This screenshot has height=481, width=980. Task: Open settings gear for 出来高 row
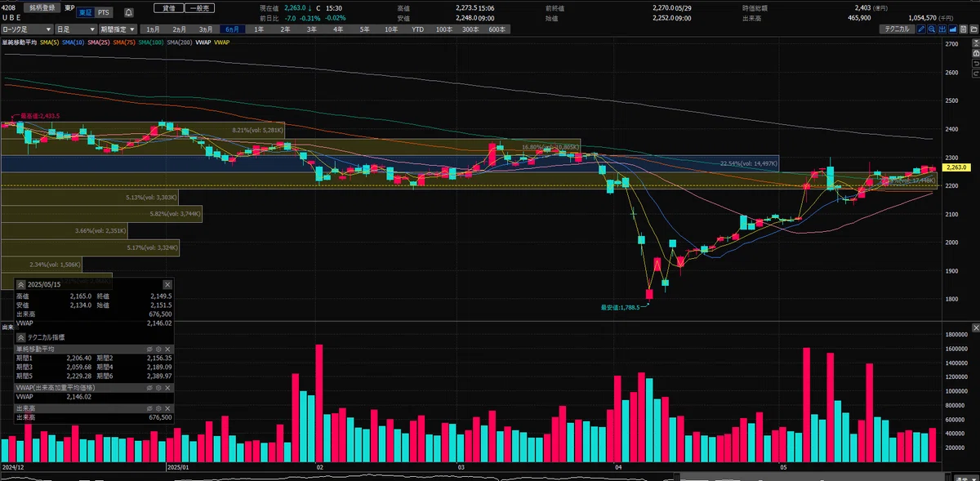coord(158,408)
